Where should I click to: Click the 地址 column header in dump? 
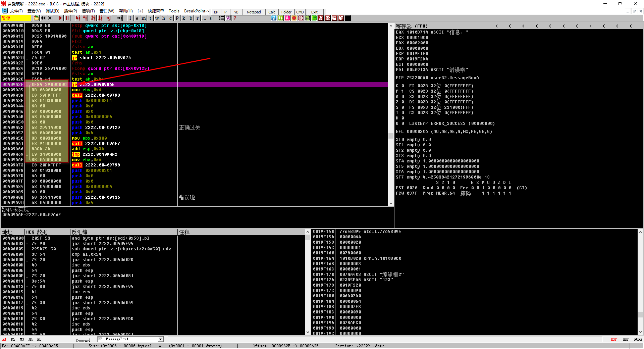[13, 232]
